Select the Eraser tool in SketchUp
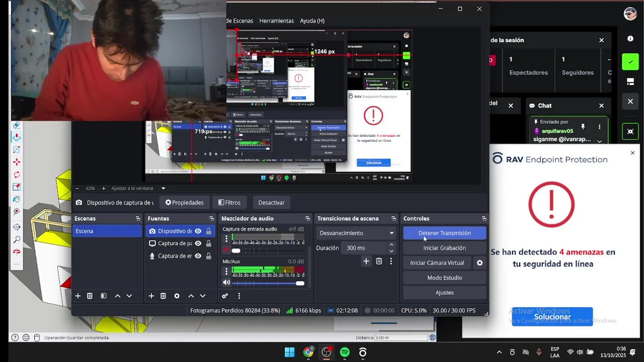644x362 pixels. click(x=16, y=125)
